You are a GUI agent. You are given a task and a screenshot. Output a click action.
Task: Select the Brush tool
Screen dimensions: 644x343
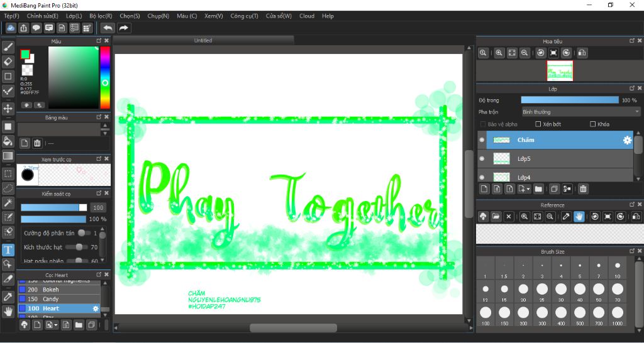tap(8, 47)
